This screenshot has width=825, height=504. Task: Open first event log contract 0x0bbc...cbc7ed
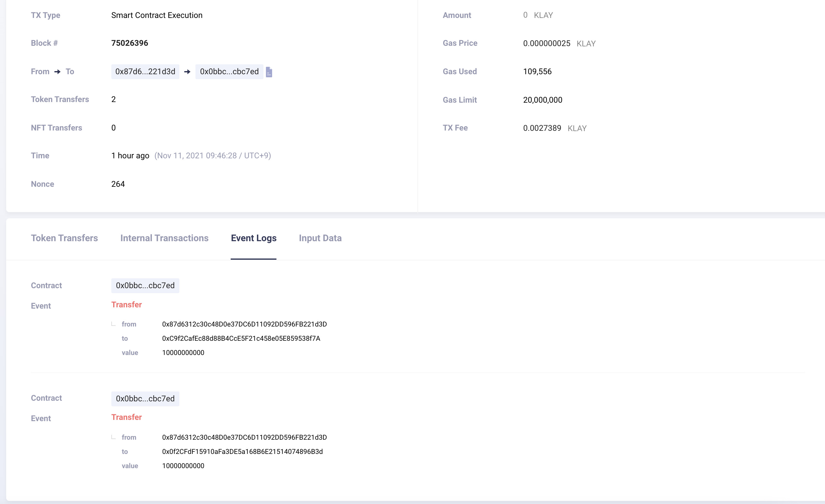145,285
